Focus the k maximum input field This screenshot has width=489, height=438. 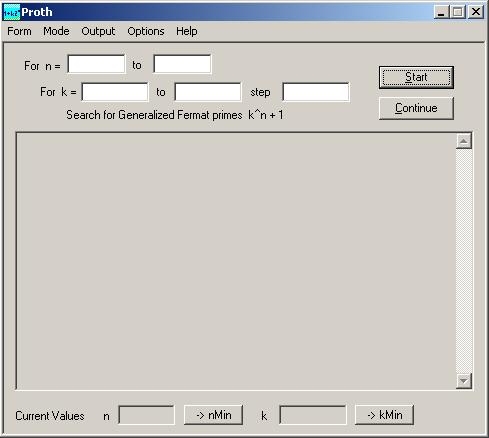click(x=208, y=92)
